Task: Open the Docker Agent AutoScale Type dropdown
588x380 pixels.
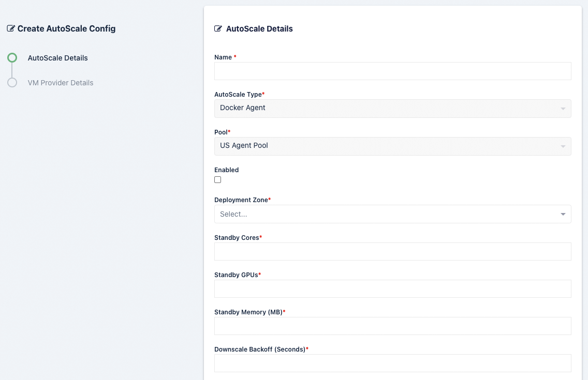Action: coord(383,109)
